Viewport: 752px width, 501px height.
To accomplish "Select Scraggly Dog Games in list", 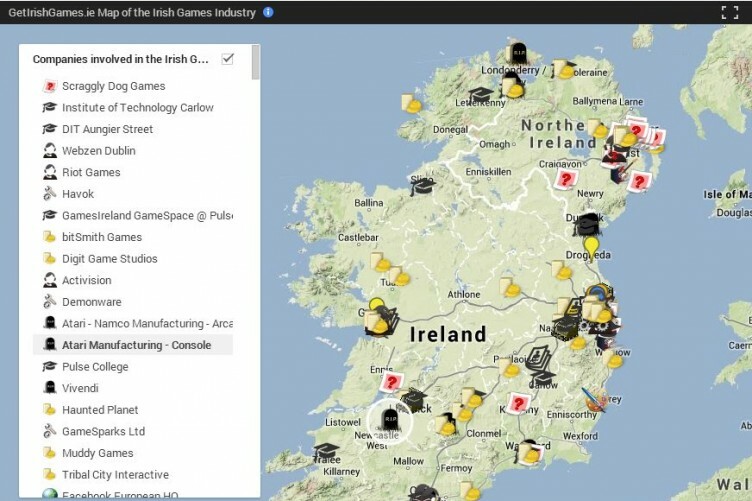I will pyautogui.click(x=113, y=86).
